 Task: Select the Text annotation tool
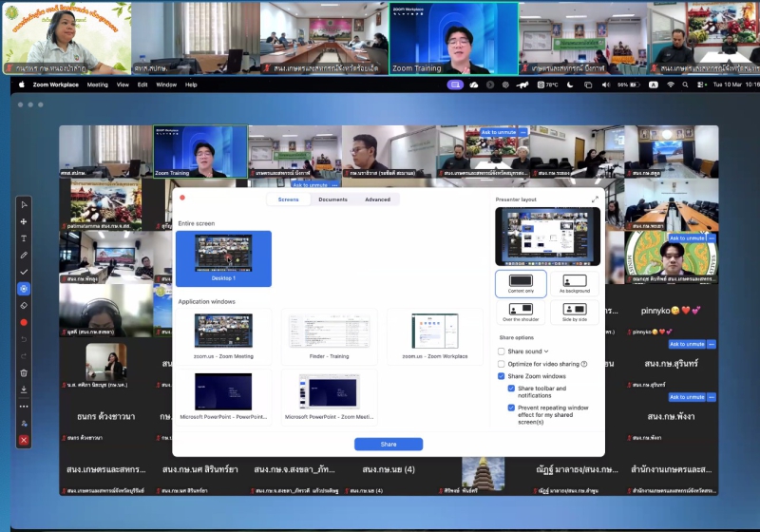(x=24, y=238)
